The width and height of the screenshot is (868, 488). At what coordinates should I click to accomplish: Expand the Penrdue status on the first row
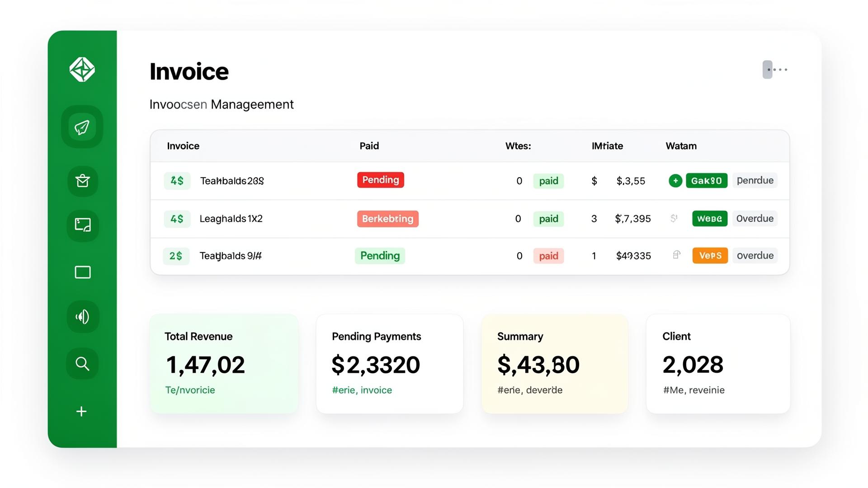(755, 180)
